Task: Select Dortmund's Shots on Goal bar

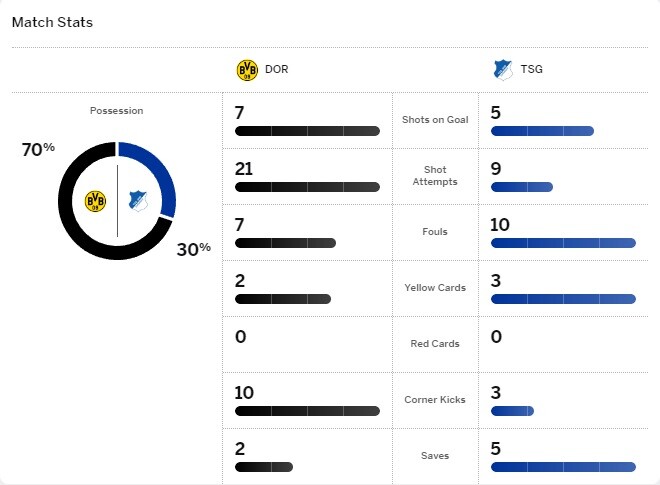Action: tap(307, 131)
